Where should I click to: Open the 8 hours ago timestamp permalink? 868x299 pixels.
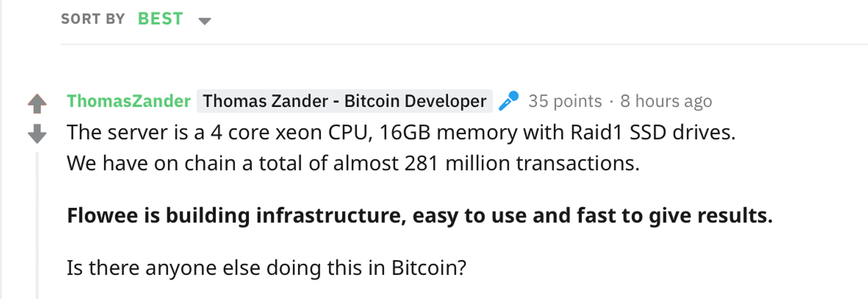(666, 101)
